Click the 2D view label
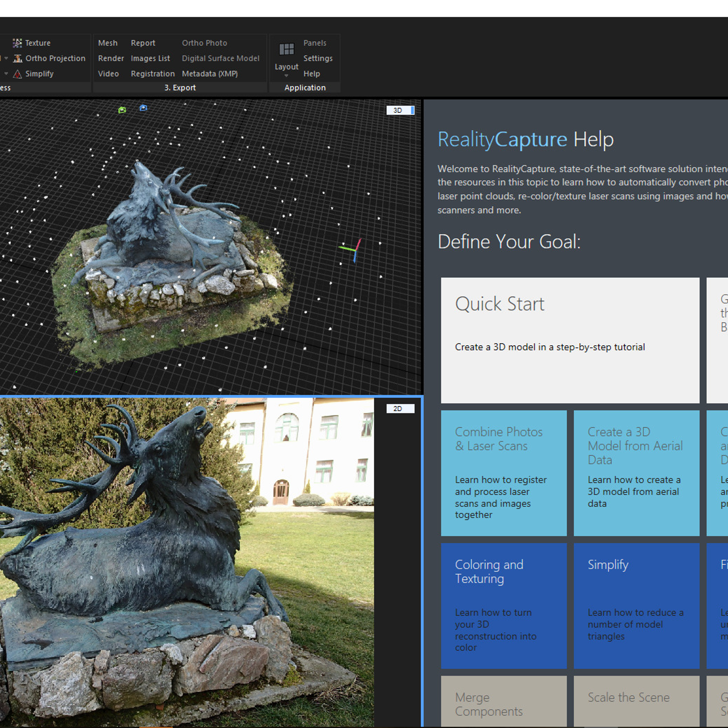Viewport: 728px width, 728px height. pos(400,409)
